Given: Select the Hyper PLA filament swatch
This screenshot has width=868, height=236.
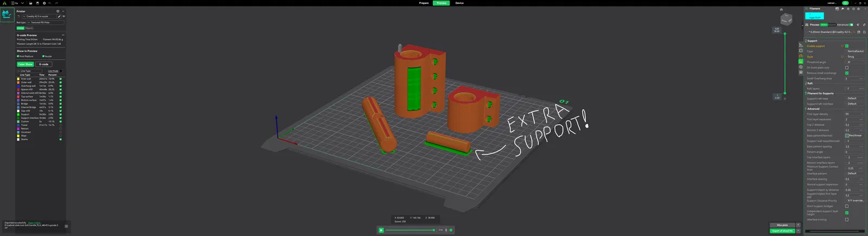Looking at the screenshot, I should pos(814,16).
